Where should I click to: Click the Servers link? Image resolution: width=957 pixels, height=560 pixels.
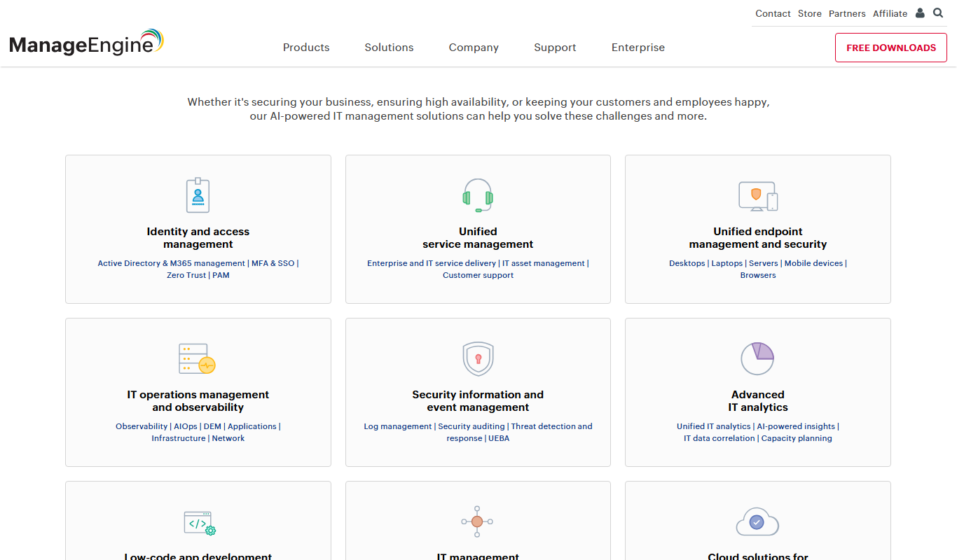tap(764, 263)
